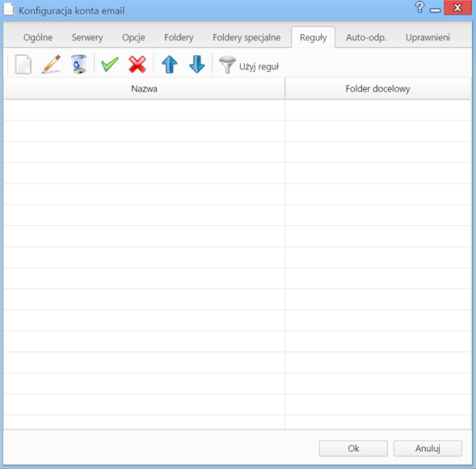Switch to the Ogólne tab

click(x=38, y=37)
